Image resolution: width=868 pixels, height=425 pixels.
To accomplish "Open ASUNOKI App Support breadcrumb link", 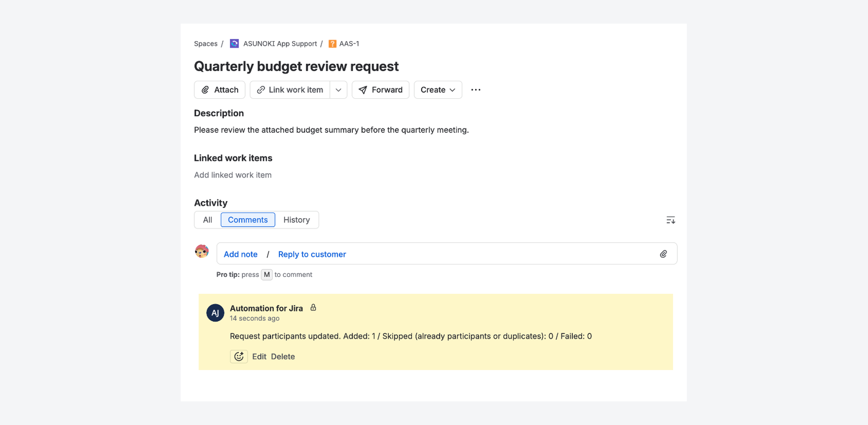I will [x=280, y=44].
